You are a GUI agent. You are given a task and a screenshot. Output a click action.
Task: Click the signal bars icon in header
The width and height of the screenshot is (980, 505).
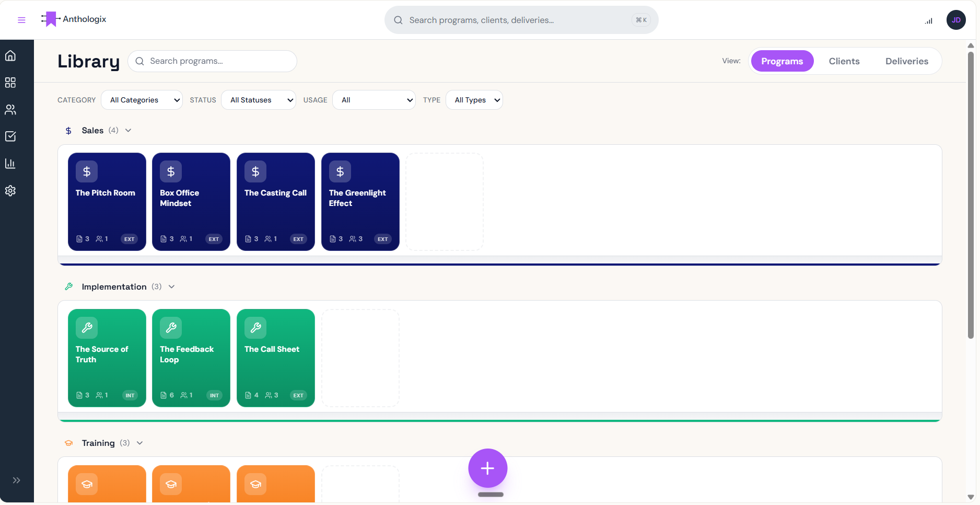(929, 20)
